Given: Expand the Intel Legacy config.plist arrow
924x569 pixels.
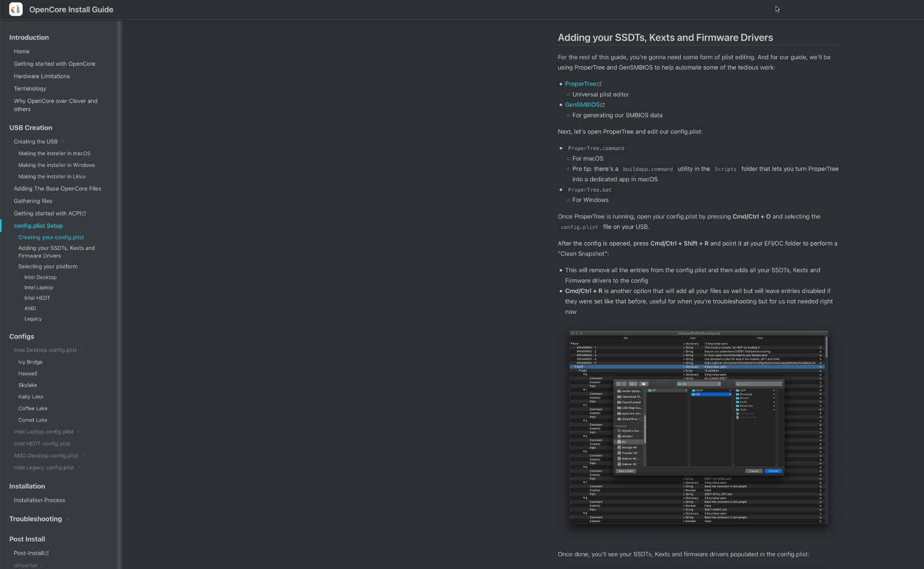Looking at the screenshot, I should (x=80, y=468).
